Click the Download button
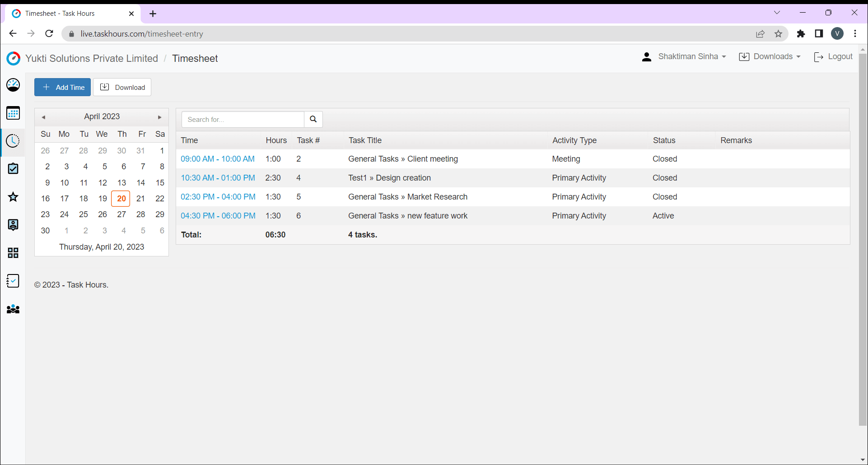This screenshot has width=868, height=465. [122, 87]
